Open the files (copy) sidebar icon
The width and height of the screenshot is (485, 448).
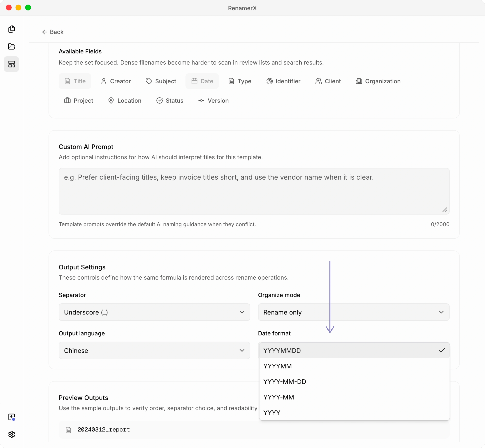[x=11, y=29]
